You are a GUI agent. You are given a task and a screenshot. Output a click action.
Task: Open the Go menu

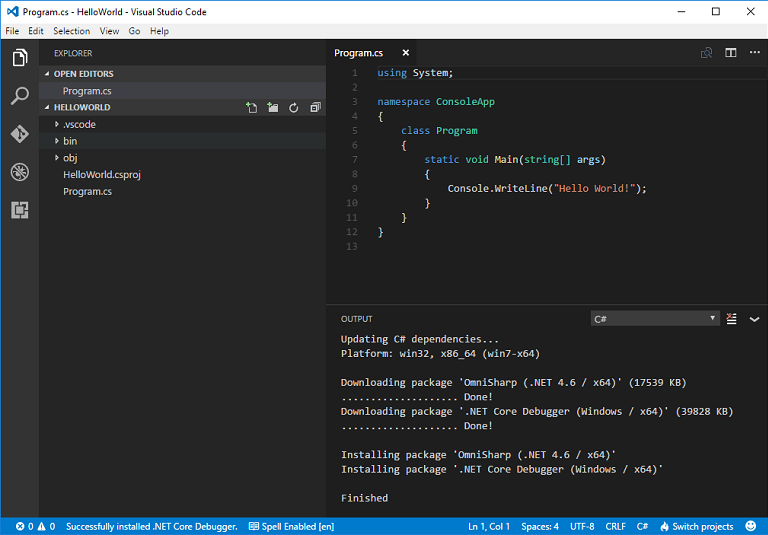coord(134,31)
